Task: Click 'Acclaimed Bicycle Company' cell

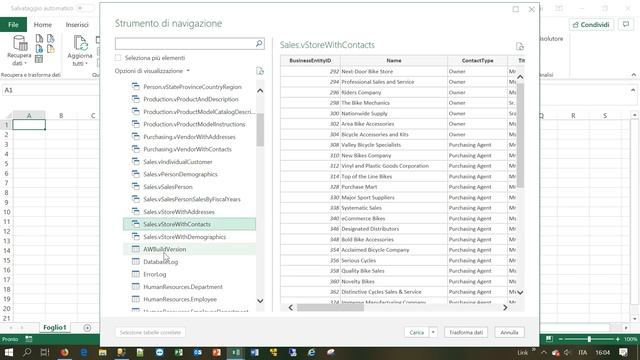Action: tap(394, 250)
